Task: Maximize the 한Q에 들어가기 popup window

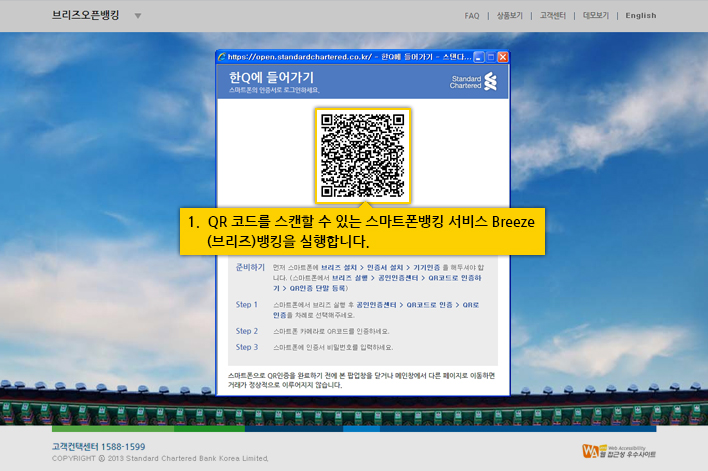Action: click(491, 57)
